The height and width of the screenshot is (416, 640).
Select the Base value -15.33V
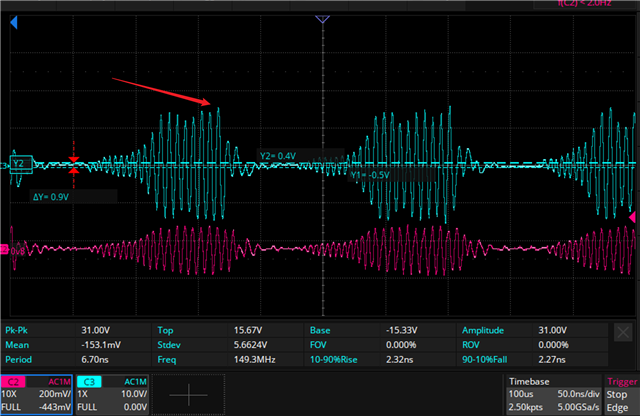click(x=402, y=330)
